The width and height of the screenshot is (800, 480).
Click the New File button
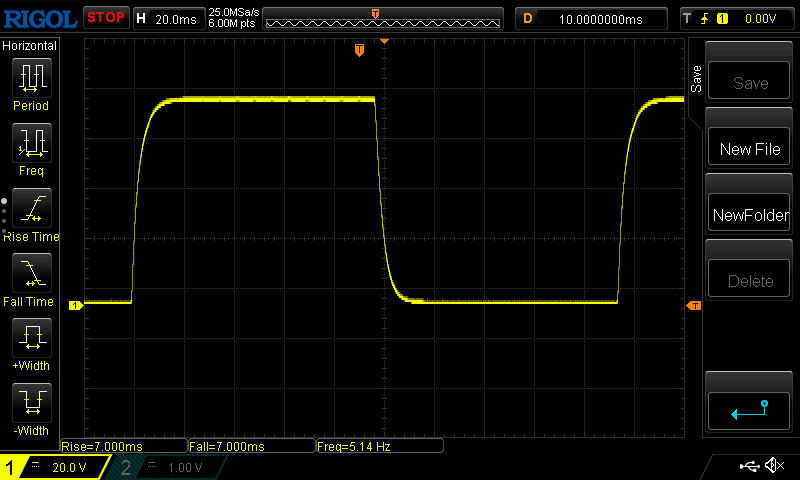tap(749, 146)
